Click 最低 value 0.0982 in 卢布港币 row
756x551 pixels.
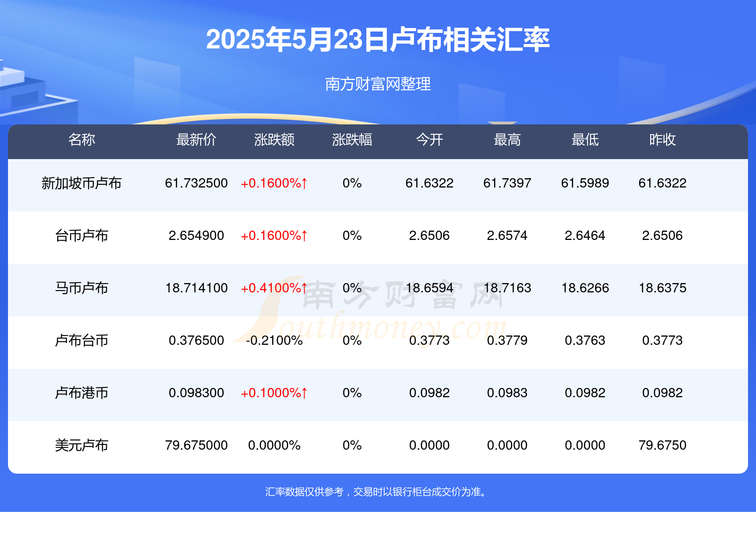point(585,393)
